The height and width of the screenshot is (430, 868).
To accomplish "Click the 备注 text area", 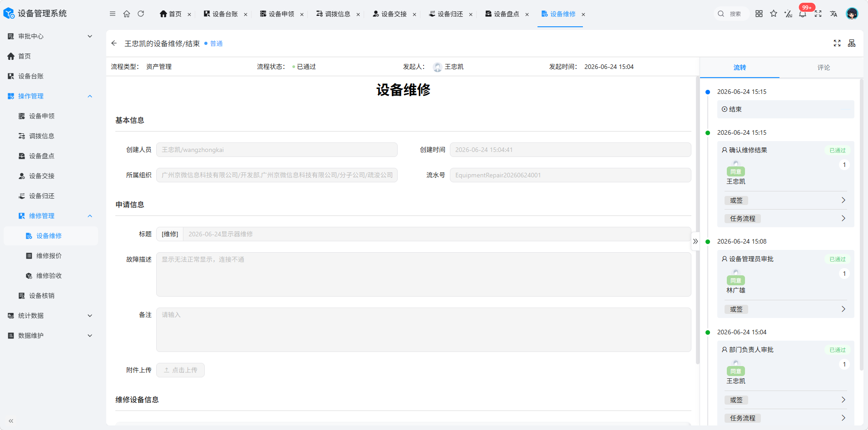I will [424, 330].
